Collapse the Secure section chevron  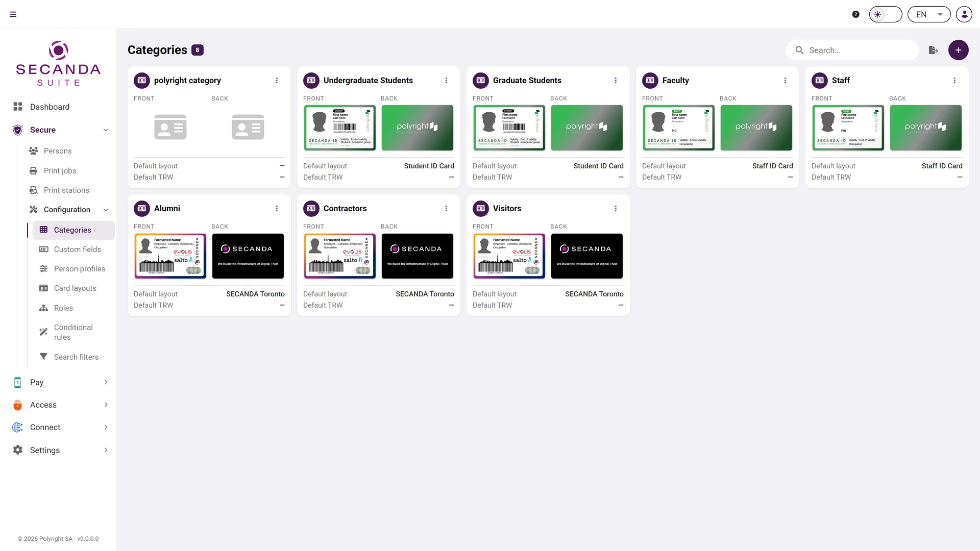coord(106,130)
